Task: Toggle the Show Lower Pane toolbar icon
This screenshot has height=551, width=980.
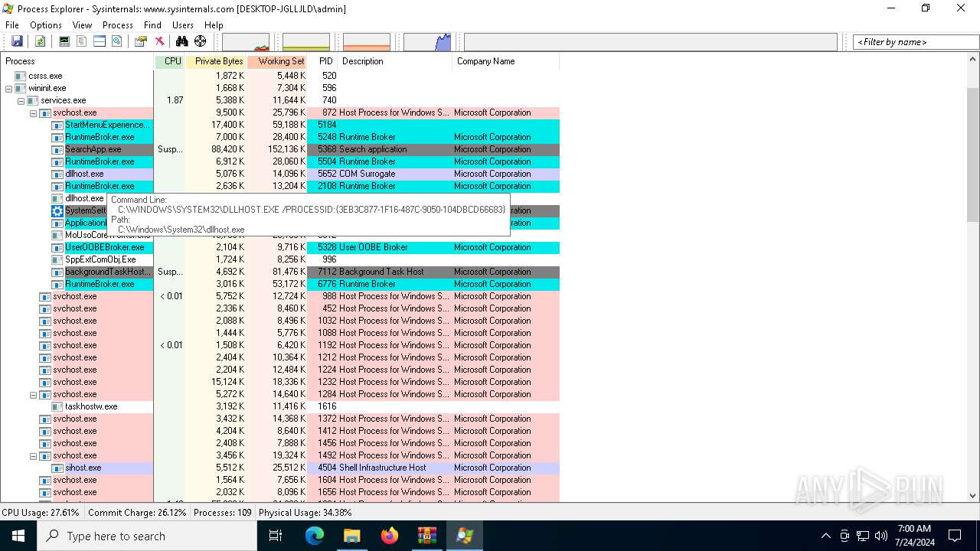Action: (x=100, y=41)
